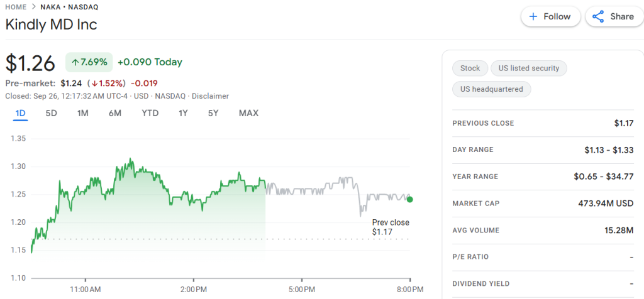Select the 1D chart range tab
The height and width of the screenshot is (299, 644).
(x=20, y=114)
